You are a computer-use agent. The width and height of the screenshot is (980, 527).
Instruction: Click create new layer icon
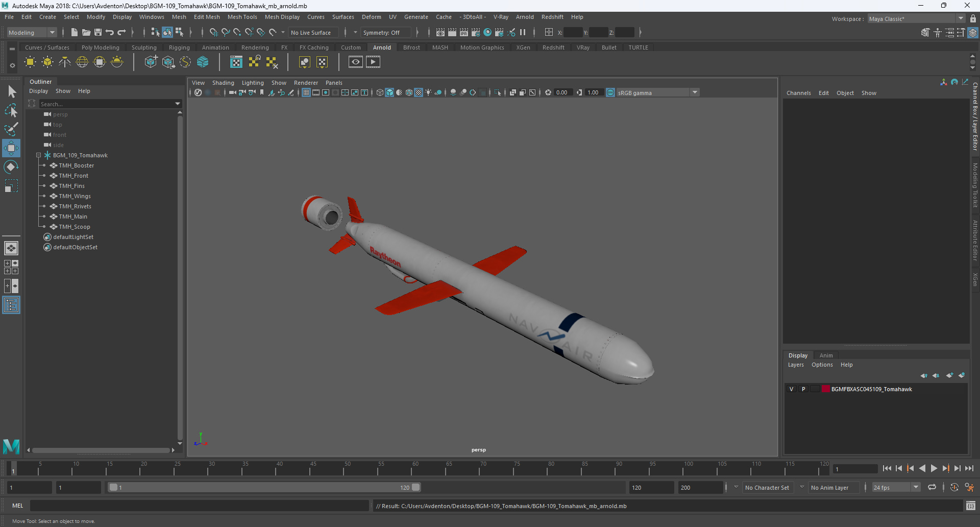coord(949,375)
